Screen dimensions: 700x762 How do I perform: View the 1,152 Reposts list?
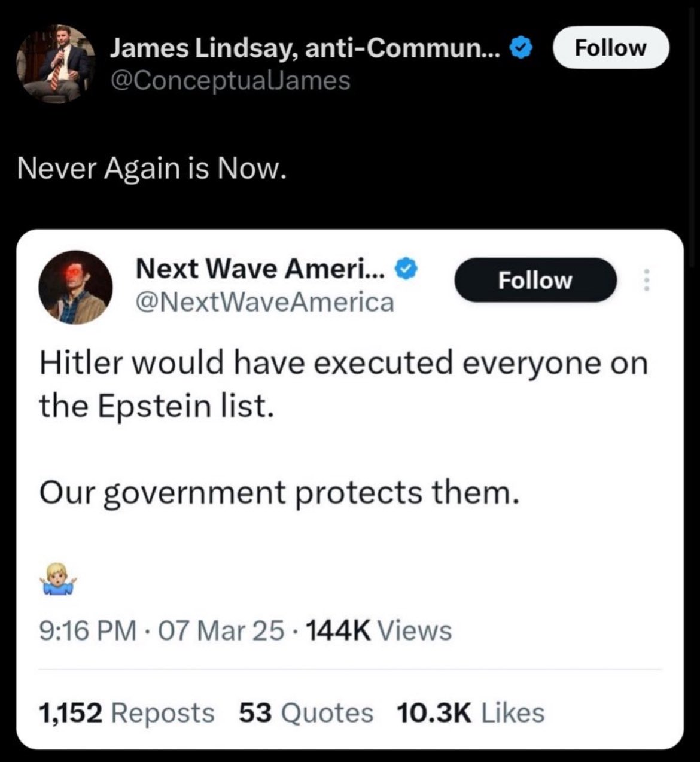click(x=126, y=713)
